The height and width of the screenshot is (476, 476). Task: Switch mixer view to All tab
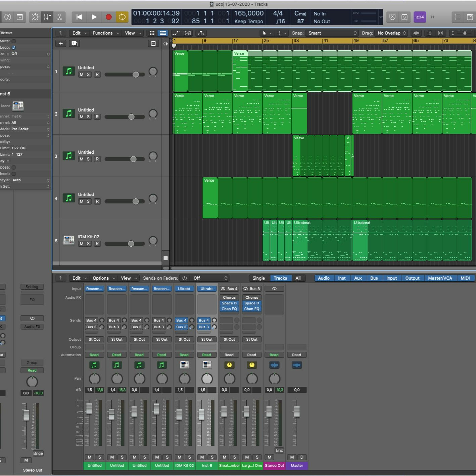[x=298, y=278]
